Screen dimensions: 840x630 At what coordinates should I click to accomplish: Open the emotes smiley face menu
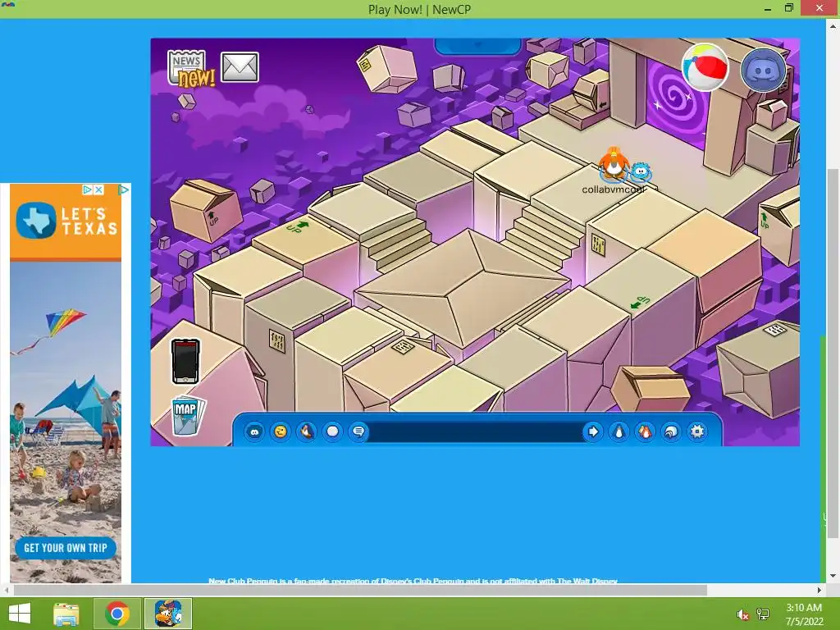click(x=281, y=431)
